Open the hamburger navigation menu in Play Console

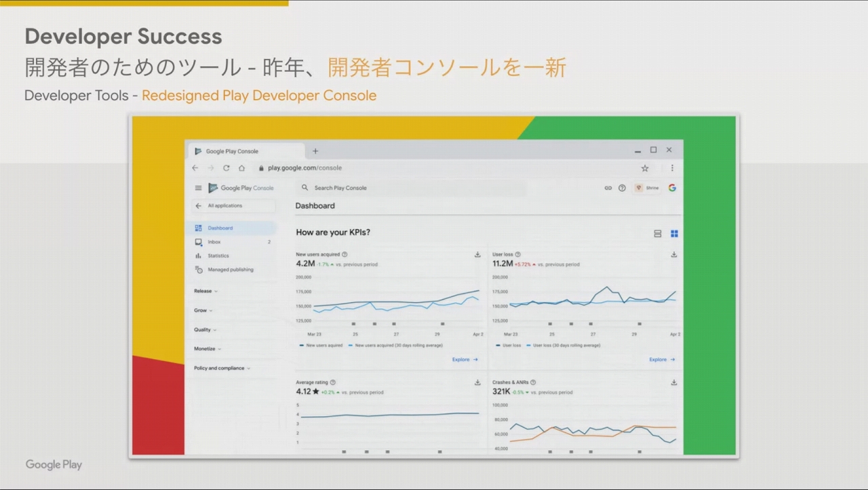(x=198, y=188)
